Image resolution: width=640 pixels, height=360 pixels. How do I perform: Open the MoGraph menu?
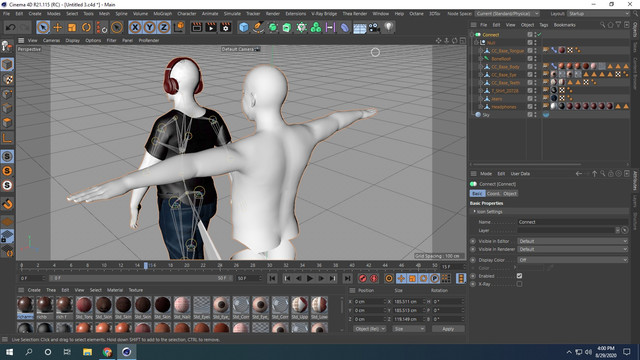162,13
